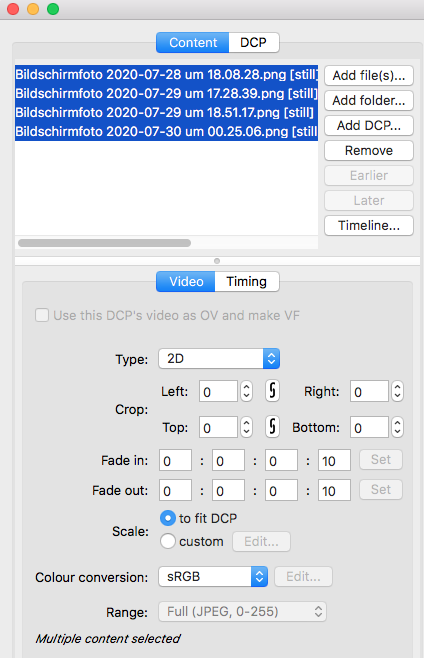This screenshot has height=658, width=424.
Task: Open the Timeline... button
Action: [369, 225]
